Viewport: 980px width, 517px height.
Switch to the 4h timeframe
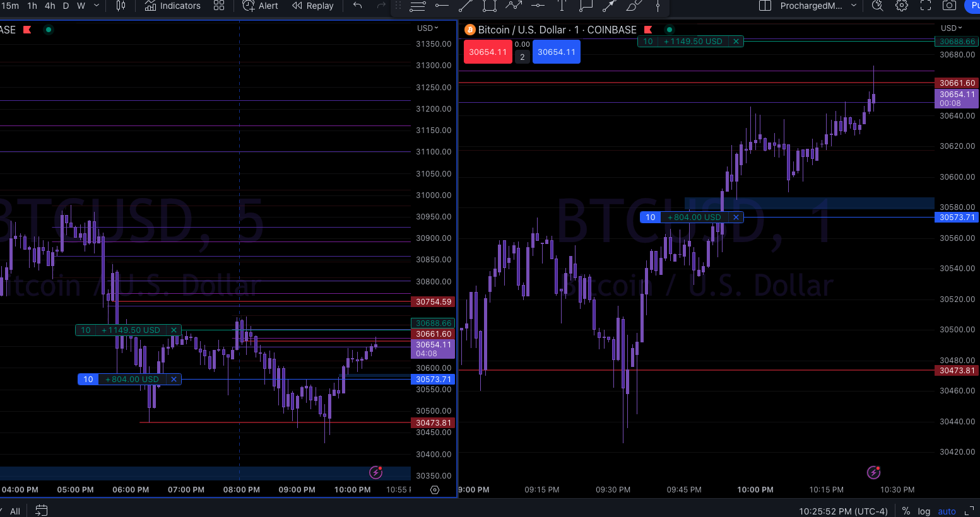pos(49,6)
